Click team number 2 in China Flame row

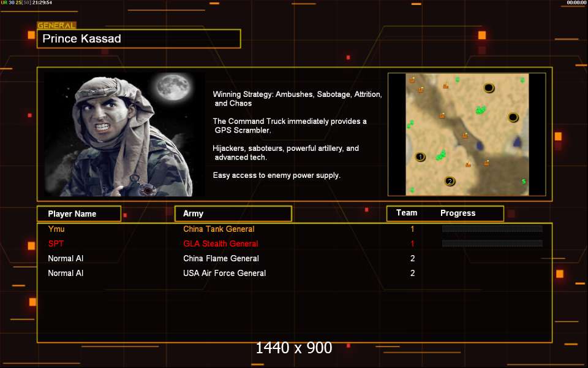412,258
